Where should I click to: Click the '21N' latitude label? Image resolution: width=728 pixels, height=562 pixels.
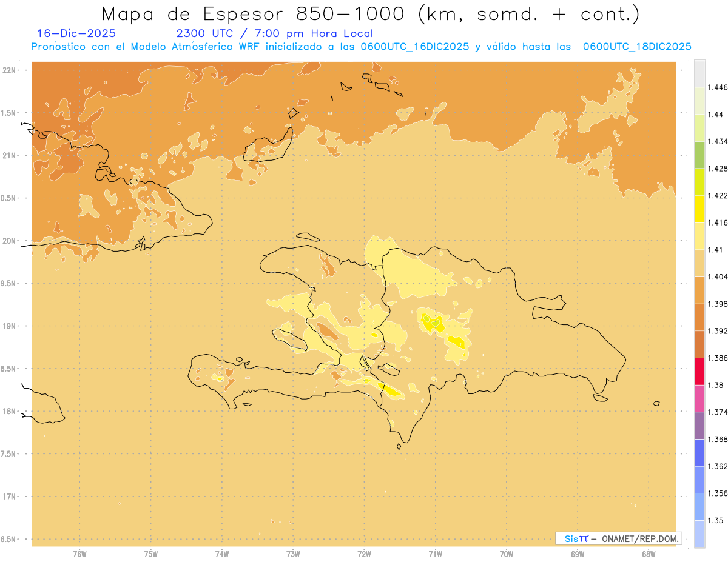click(10, 155)
